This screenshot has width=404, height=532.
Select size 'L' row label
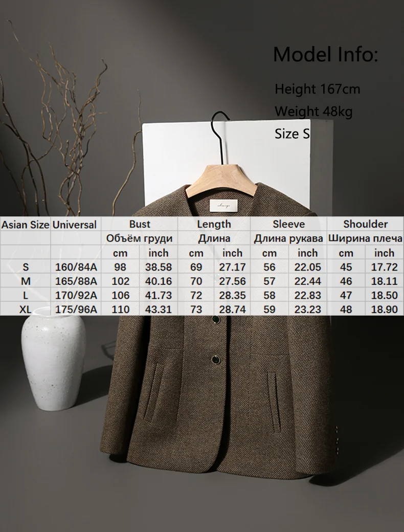[x=26, y=296]
